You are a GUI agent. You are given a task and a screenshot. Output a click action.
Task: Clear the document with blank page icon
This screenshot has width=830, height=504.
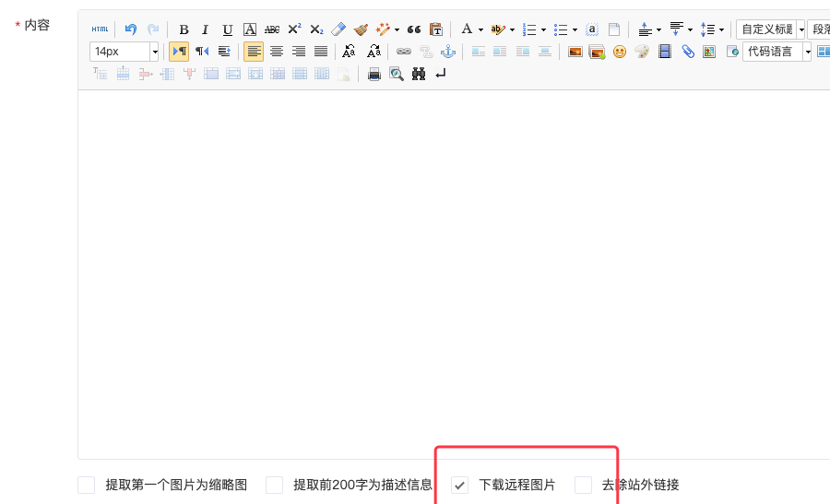[614, 29]
